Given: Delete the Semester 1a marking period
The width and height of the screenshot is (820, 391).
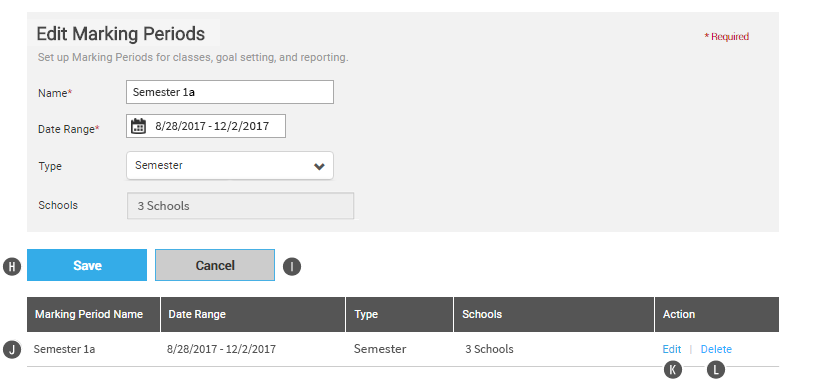Looking at the screenshot, I should (x=716, y=349).
